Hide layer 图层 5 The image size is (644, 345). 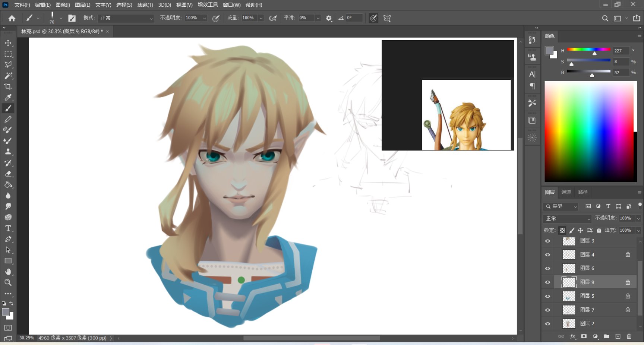point(547,296)
